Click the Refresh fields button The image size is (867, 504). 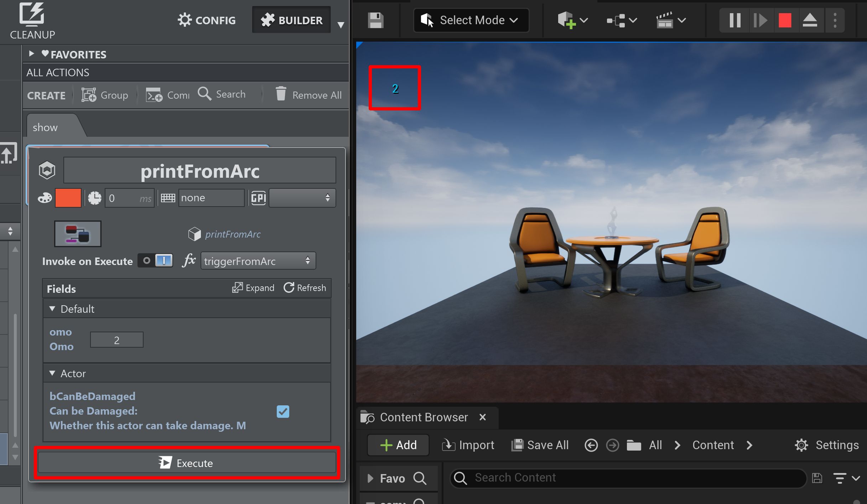point(306,287)
